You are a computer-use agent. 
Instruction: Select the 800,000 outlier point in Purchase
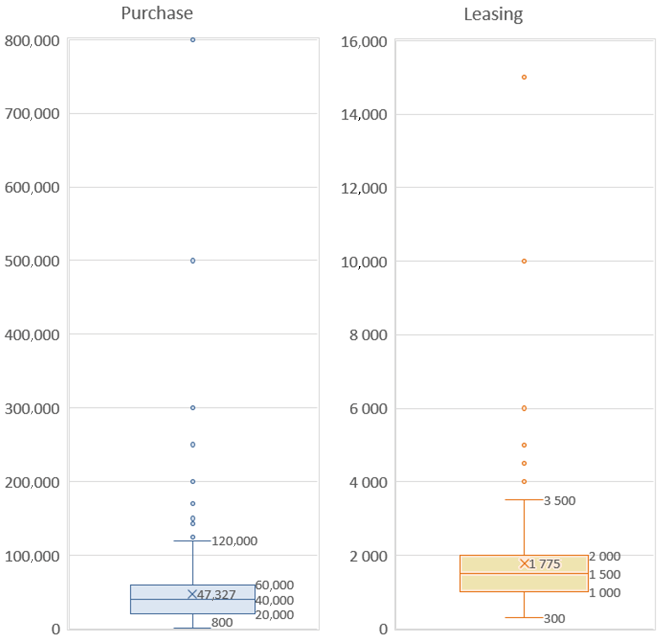click(x=193, y=40)
